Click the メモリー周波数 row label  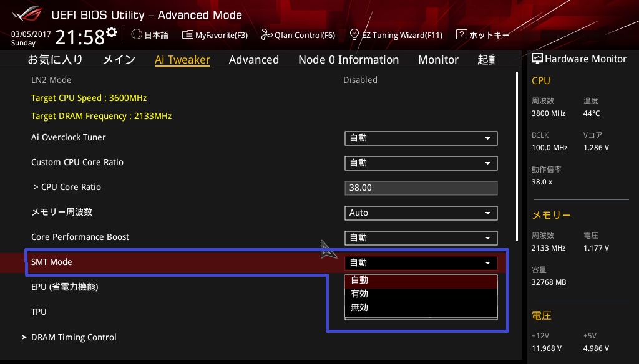(x=62, y=212)
